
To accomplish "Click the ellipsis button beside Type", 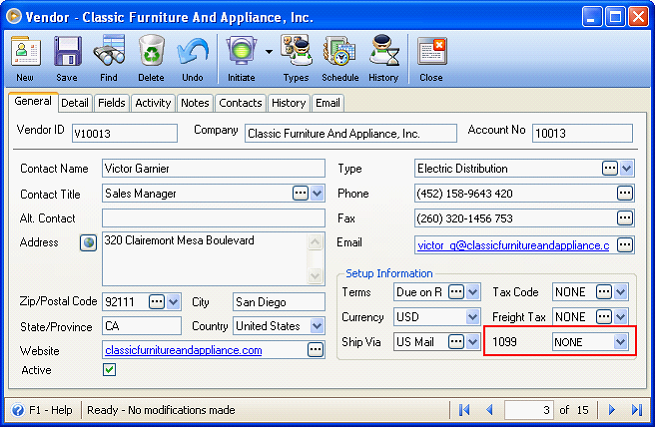I will pos(610,168).
